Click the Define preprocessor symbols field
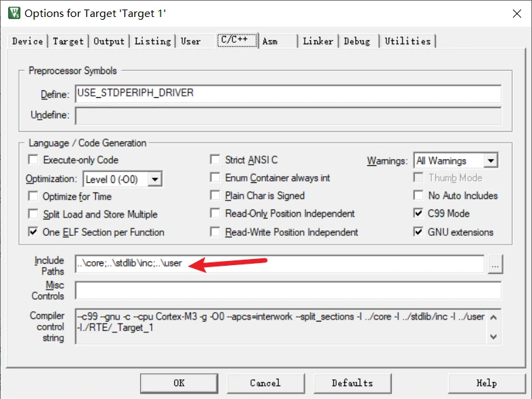Image resolution: width=532 pixels, height=399 pixels. tap(288, 94)
